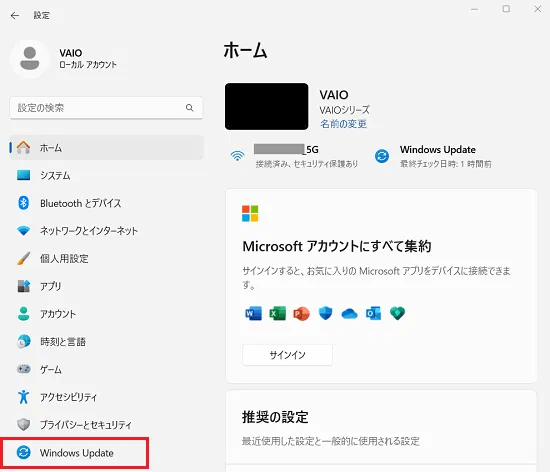Image resolution: width=550 pixels, height=472 pixels.
Task: Click the Excel app icon
Action: 277,313
